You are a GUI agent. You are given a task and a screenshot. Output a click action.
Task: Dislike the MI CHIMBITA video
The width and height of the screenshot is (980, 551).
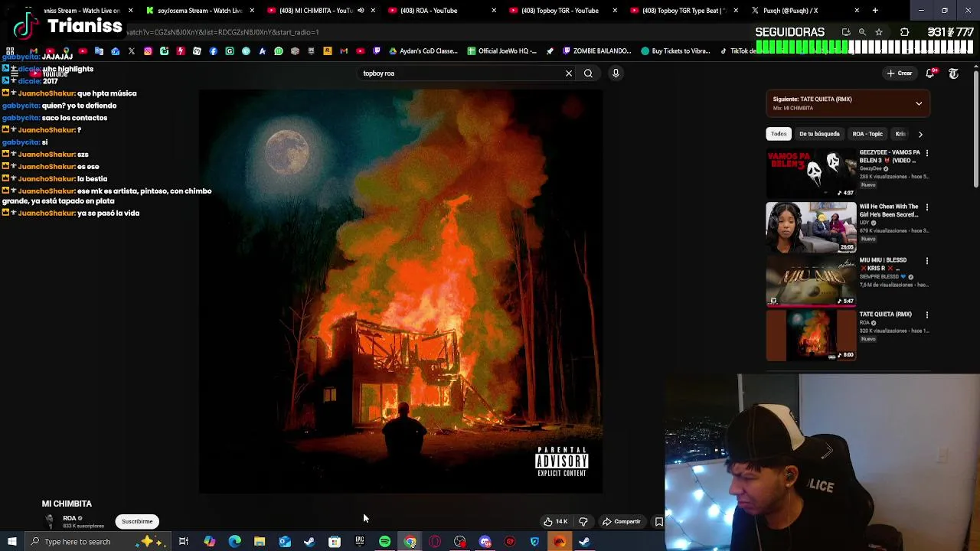583,521
